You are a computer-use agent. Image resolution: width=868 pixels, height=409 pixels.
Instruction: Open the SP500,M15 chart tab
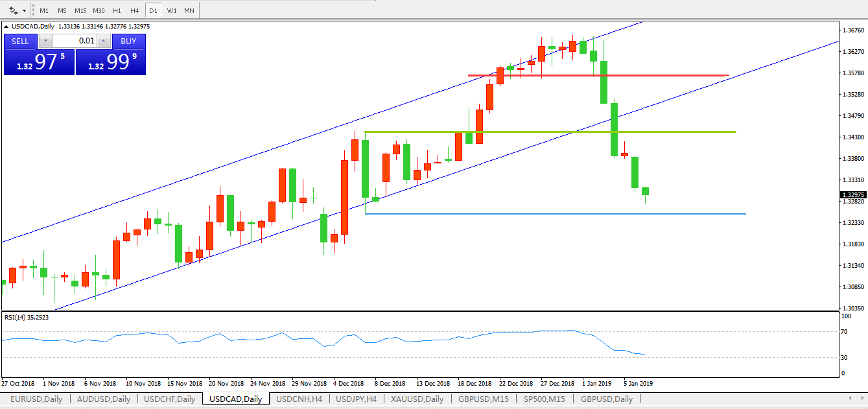545,399
